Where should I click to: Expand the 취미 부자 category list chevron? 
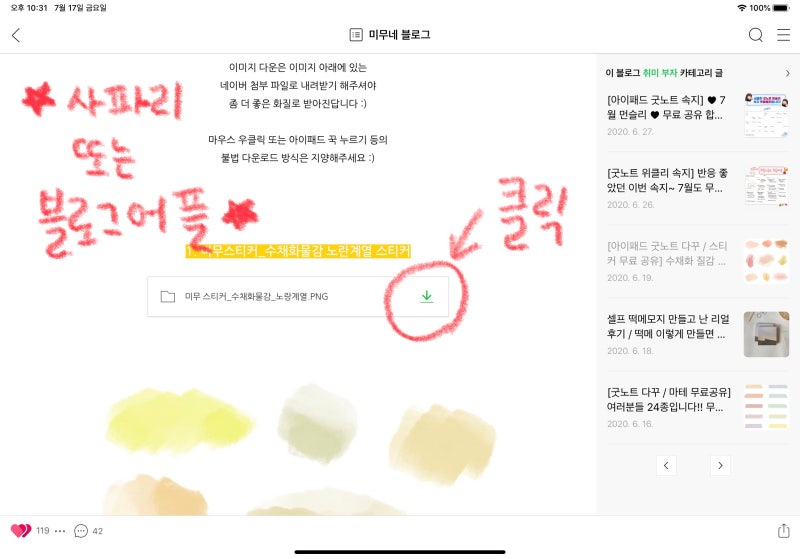(x=788, y=73)
